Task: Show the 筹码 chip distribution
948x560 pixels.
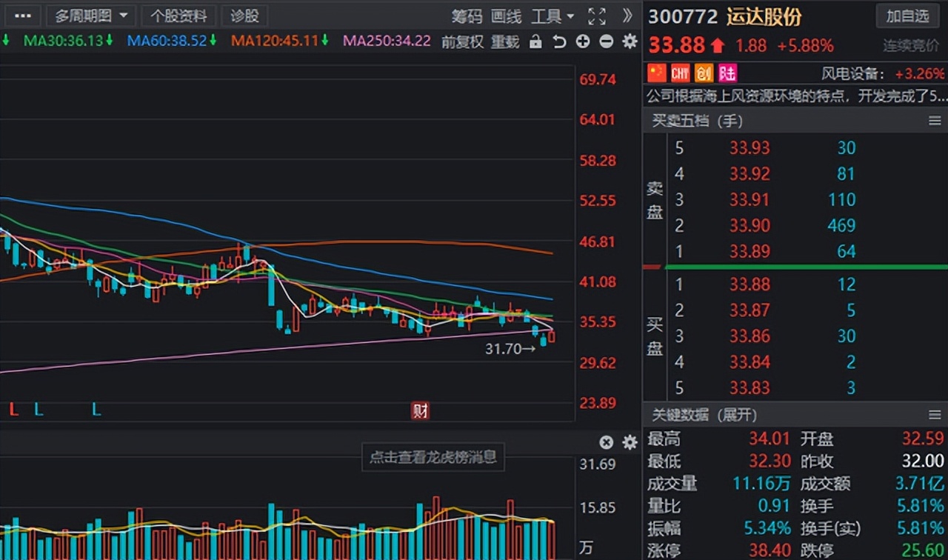Action: pyautogui.click(x=467, y=16)
